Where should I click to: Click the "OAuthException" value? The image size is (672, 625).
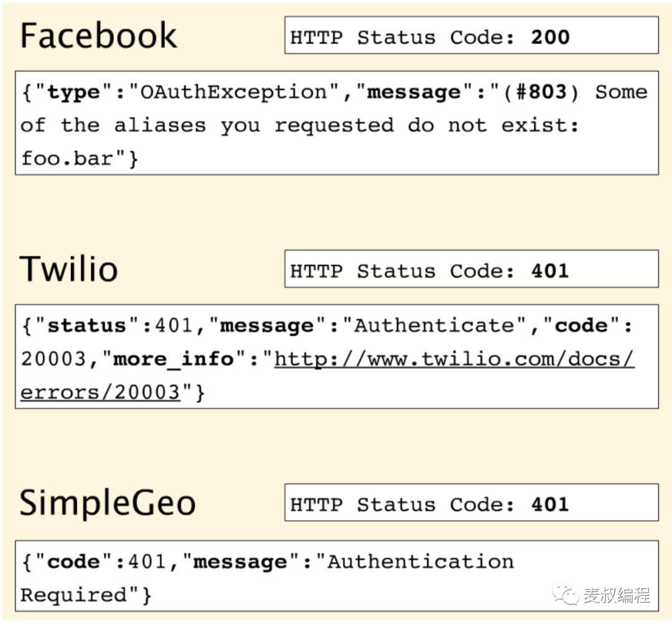[x=234, y=92]
